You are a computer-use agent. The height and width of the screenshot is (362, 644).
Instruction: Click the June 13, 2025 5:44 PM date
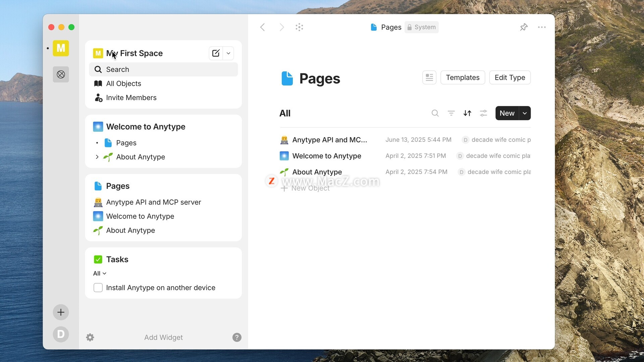click(418, 140)
